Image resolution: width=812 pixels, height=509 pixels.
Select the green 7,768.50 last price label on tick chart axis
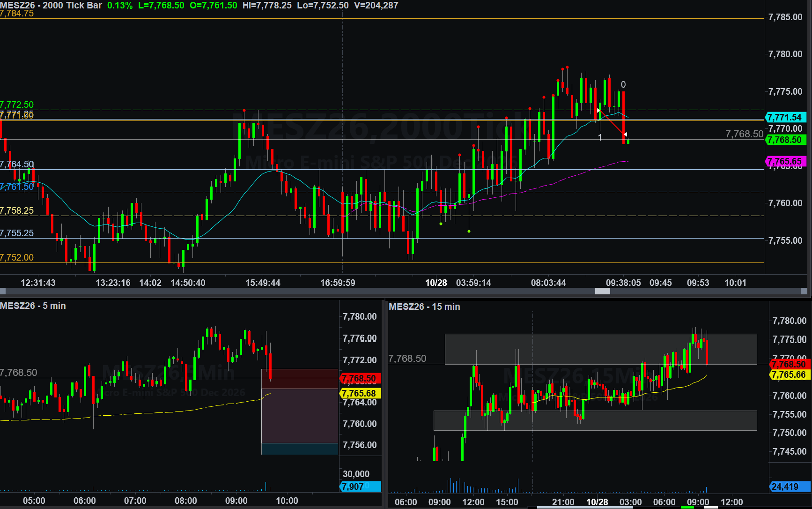785,140
